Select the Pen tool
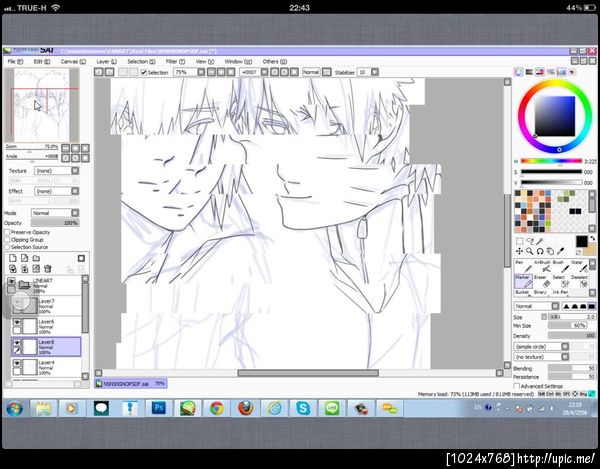Viewport: 600px width, 469px height. point(523,267)
